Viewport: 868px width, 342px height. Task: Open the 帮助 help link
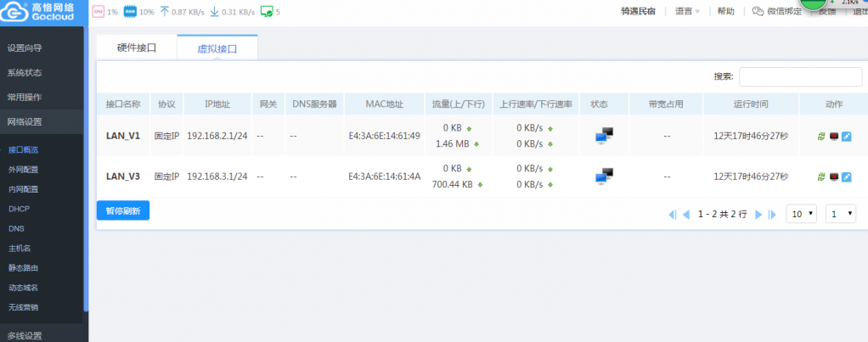(725, 12)
